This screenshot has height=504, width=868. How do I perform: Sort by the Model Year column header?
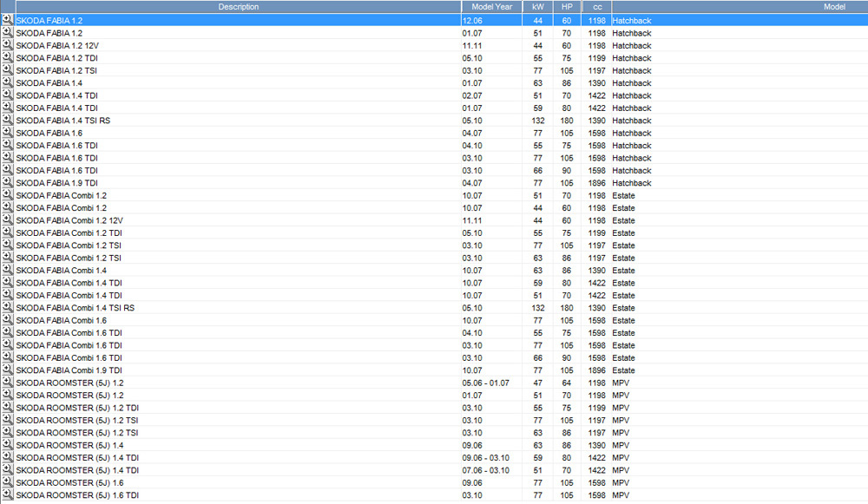coord(491,7)
